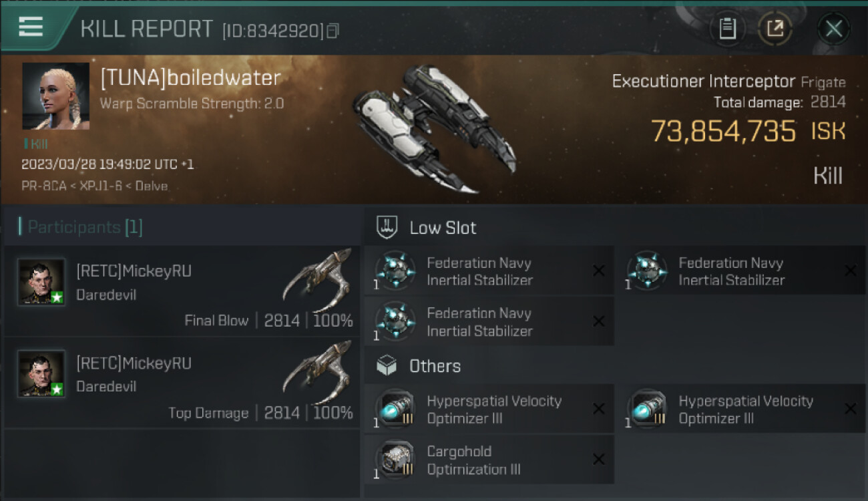Select MickeyRU portrait in Final Blow row
Image resolution: width=868 pixels, height=501 pixels.
click(41, 283)
